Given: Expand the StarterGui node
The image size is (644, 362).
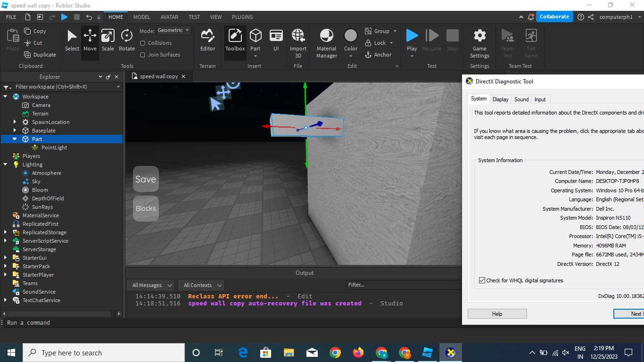Looking at the screenshot, I should coord(5,258).
